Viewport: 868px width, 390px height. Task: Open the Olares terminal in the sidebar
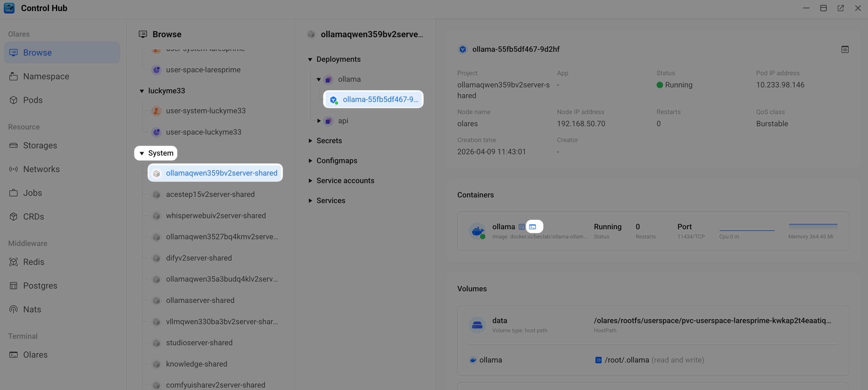pos(35,355)
